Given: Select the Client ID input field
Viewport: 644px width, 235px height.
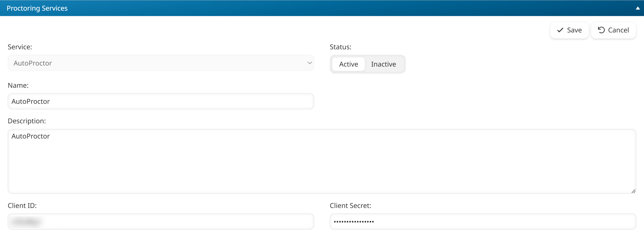Looking at the screenshot, I should click(161, 221).
